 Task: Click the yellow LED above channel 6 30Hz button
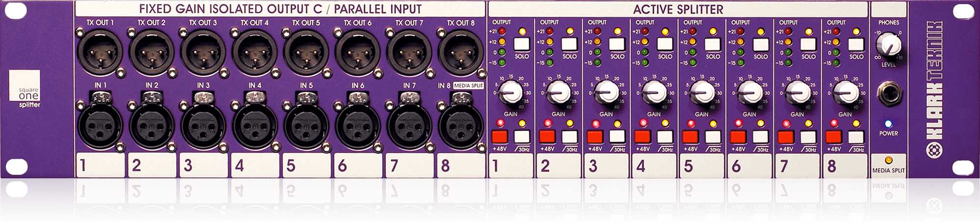761,123
